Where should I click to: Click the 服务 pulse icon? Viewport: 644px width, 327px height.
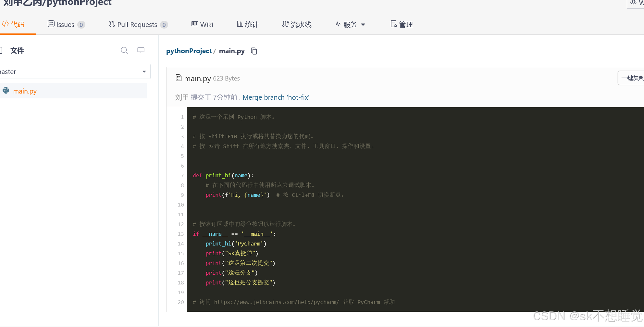click(x=338, y=24)
